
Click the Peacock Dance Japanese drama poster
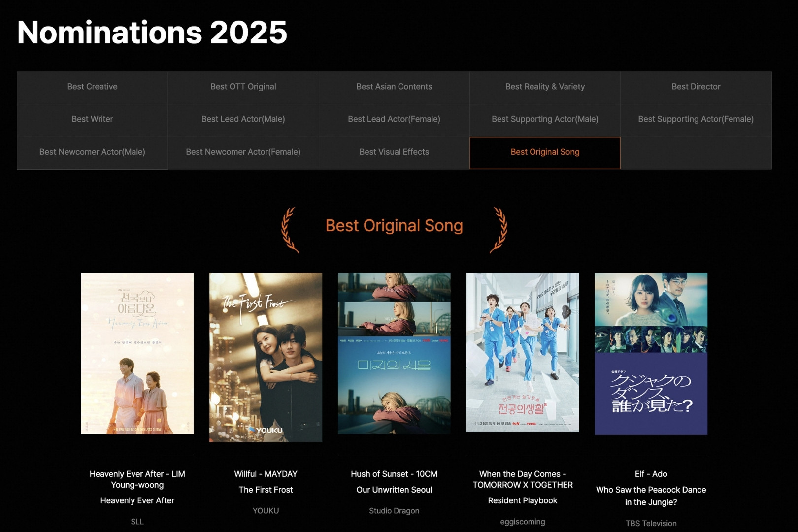coord(651,354)
